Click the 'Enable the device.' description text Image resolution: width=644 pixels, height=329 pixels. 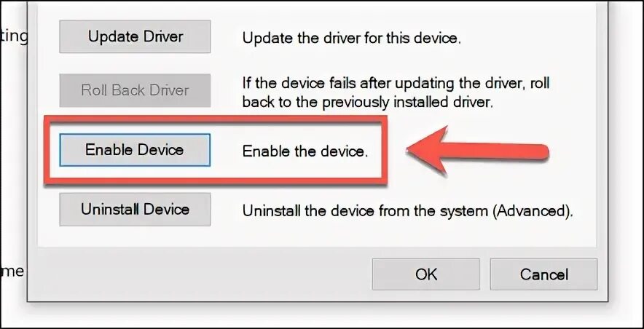pos(304,151)
